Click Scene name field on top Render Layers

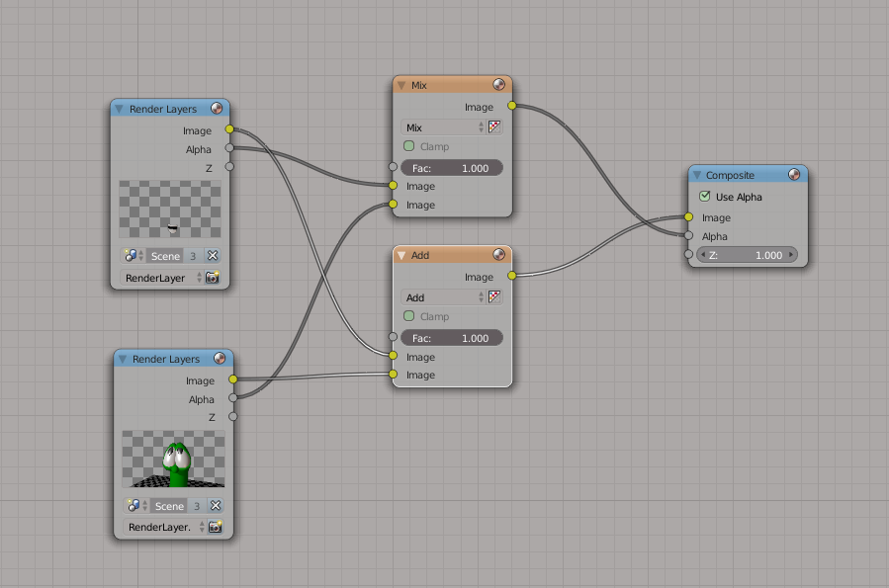point(165,256)
